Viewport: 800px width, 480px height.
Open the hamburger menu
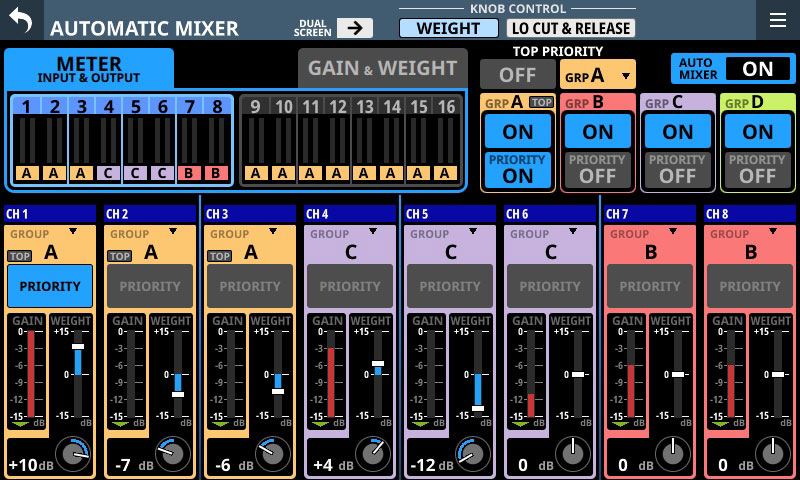pyautogui.click(x=777, y=20)
